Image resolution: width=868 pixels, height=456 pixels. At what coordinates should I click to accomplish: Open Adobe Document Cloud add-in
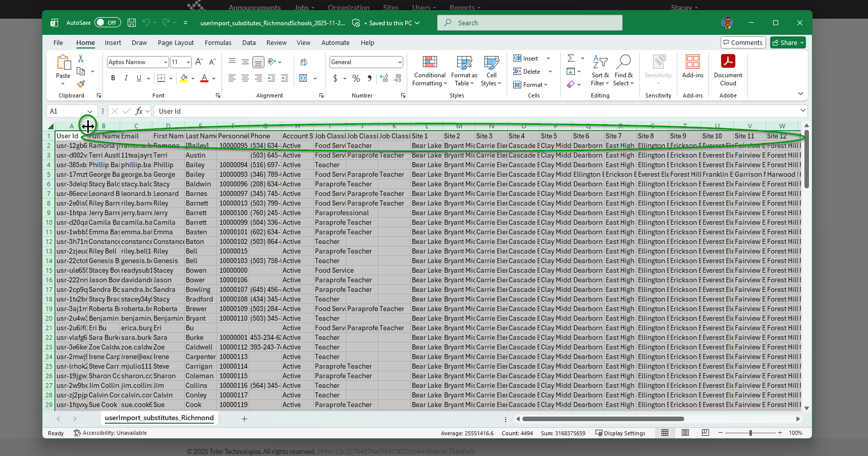tap(728, 71)
